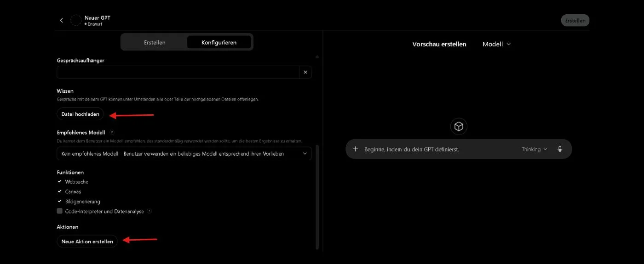Click the Neuer GPT title text
Viewport: 644px width, 264px height.
[98, 17]
